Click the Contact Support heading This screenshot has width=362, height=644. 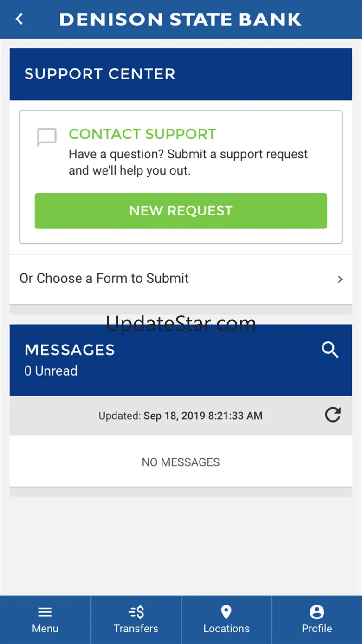click(x=142, y=134)
